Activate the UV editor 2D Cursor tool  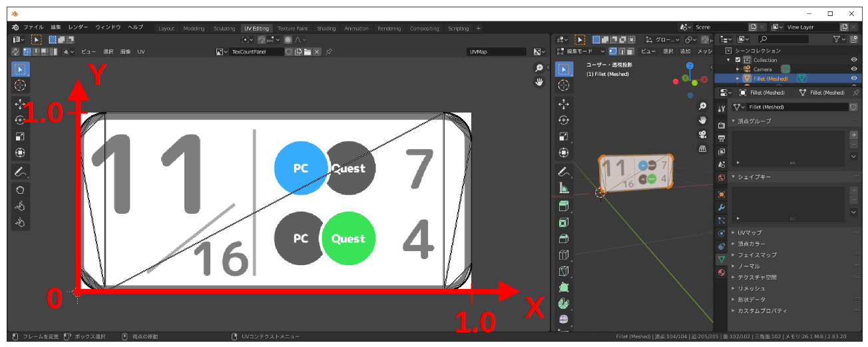click(x=20, y=85)
